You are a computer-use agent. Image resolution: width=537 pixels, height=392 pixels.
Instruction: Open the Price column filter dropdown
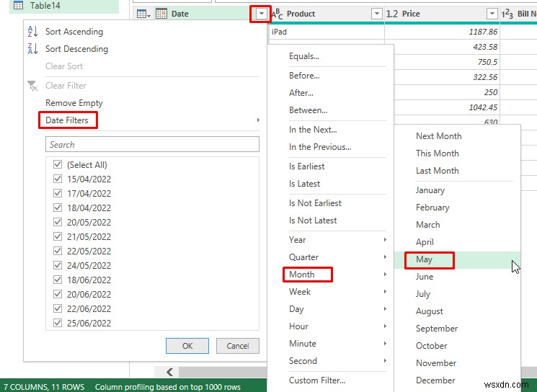[492, 14]
